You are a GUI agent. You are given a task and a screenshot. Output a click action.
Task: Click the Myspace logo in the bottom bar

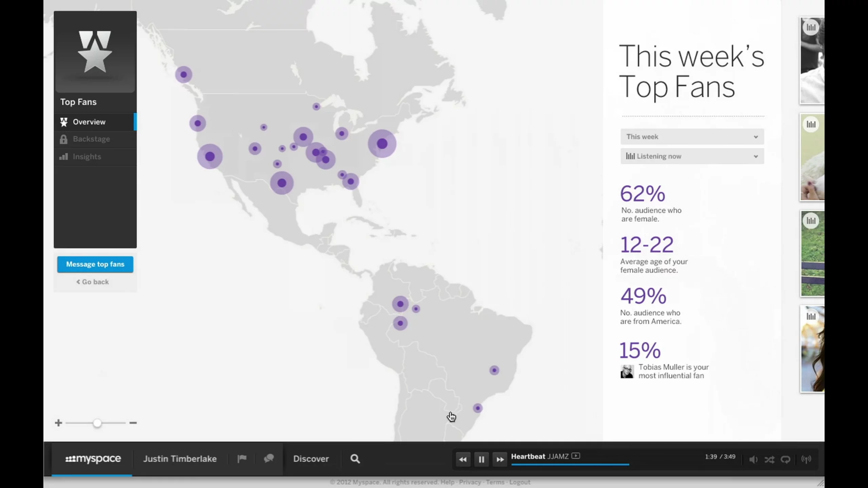click(93, 459)
